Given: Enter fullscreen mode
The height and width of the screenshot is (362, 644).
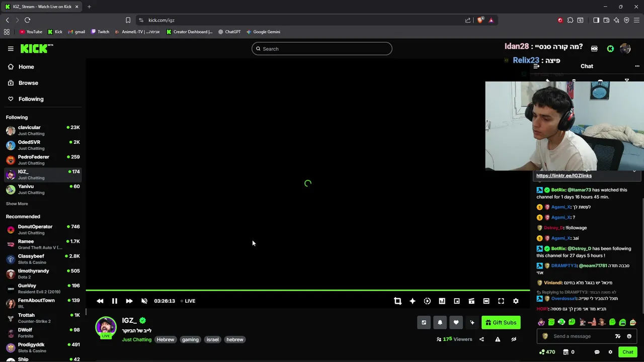Looking at the screenshot, I should pyautogui.click(x=501, y=301).
